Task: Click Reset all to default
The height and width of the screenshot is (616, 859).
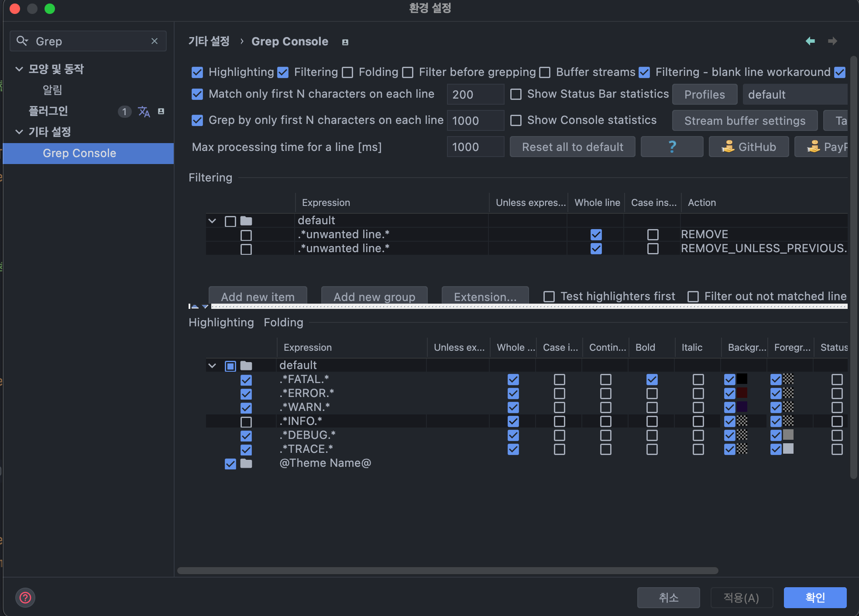Action: click(x=572, y=147)
